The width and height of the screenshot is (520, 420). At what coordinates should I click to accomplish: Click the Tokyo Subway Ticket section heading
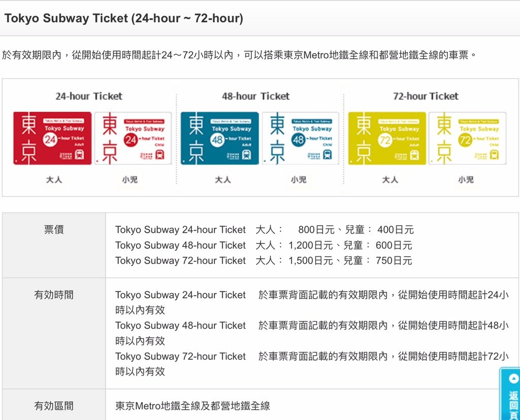pos(124,18)
